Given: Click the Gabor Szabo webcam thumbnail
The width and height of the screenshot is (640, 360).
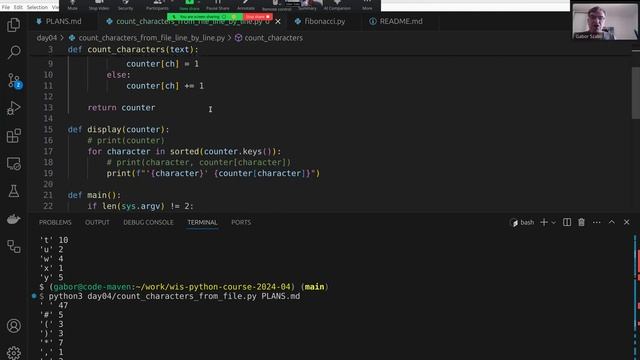Looking at the screenshot, I should coord(604,22).
